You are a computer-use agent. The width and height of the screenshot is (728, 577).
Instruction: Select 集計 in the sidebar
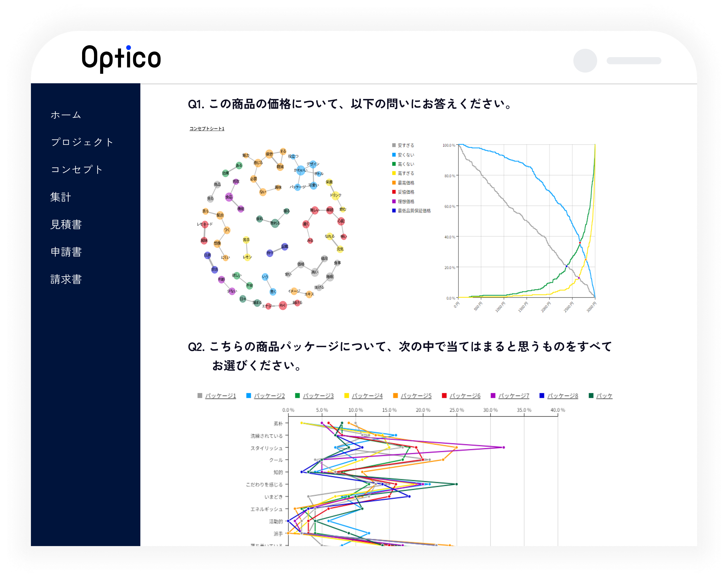[61, 197]
